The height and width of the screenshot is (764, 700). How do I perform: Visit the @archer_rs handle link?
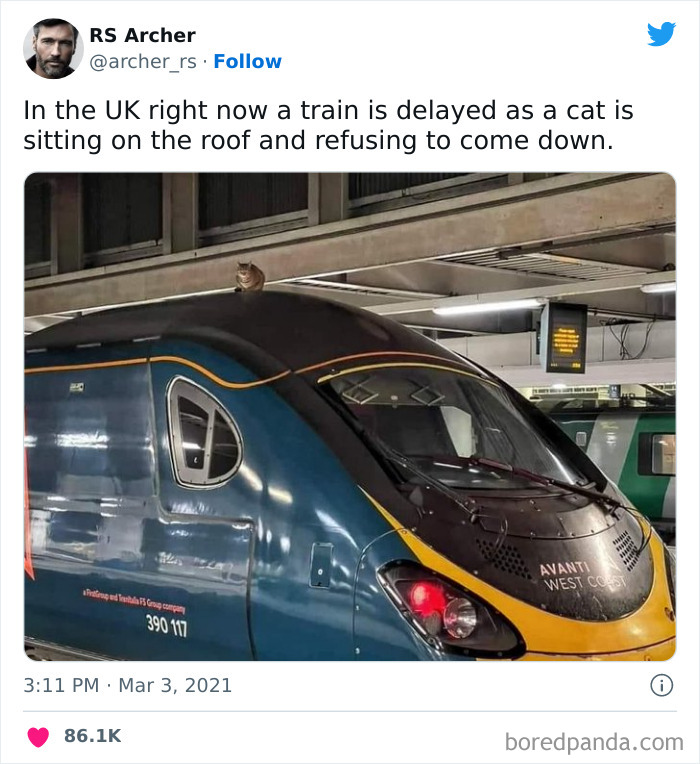click(x=143, y=62)
